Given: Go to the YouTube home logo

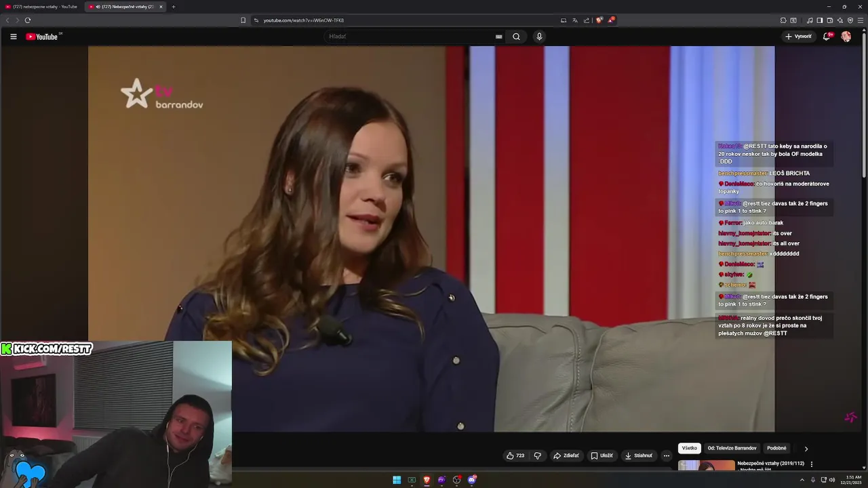Looking at the screenshot, I should [x=42, y=37].
